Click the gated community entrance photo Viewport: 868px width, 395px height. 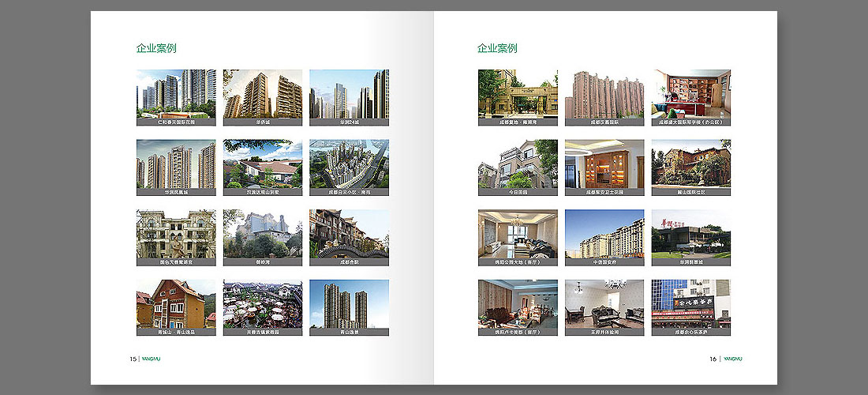(518, 94)
